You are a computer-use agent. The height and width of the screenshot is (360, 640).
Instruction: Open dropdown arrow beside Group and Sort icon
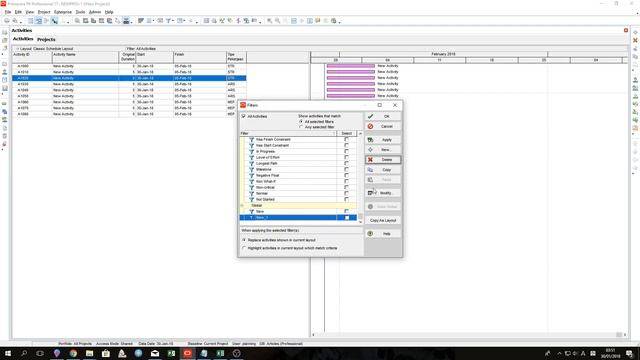coord(184,21)
